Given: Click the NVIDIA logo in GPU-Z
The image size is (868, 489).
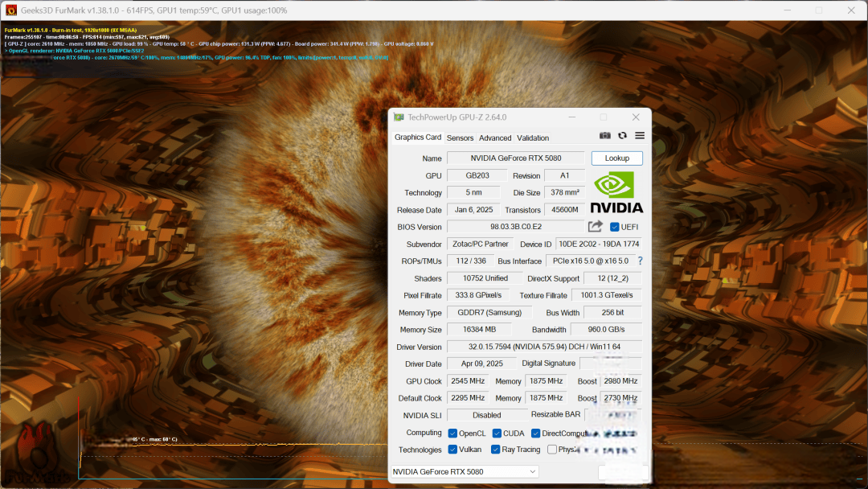Looking at the screenshot, I should [616, 192].
